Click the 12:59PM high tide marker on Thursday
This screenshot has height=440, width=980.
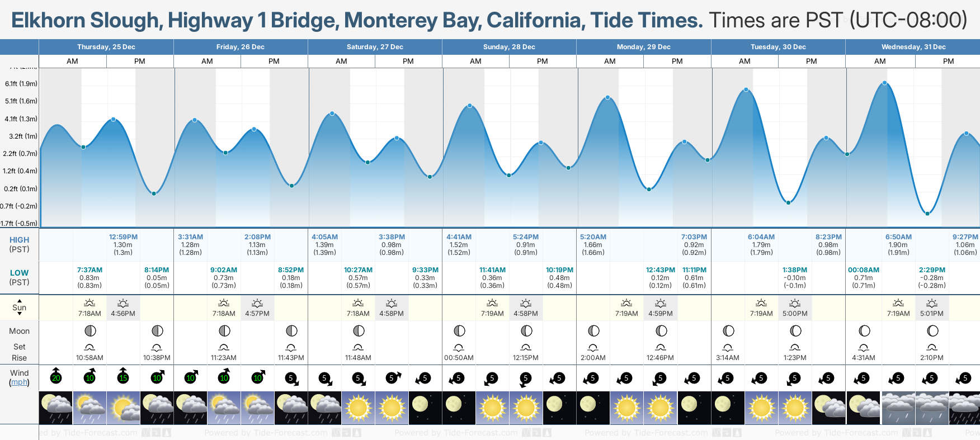114,120
